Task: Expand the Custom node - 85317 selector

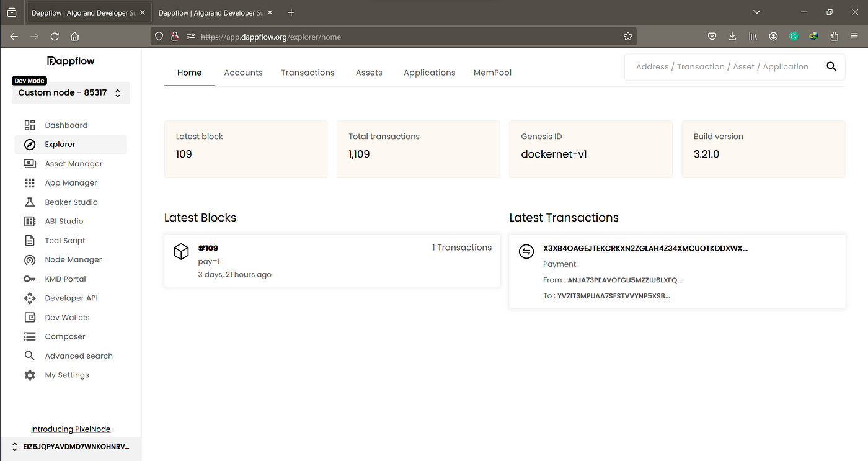Action: [71, 93]
